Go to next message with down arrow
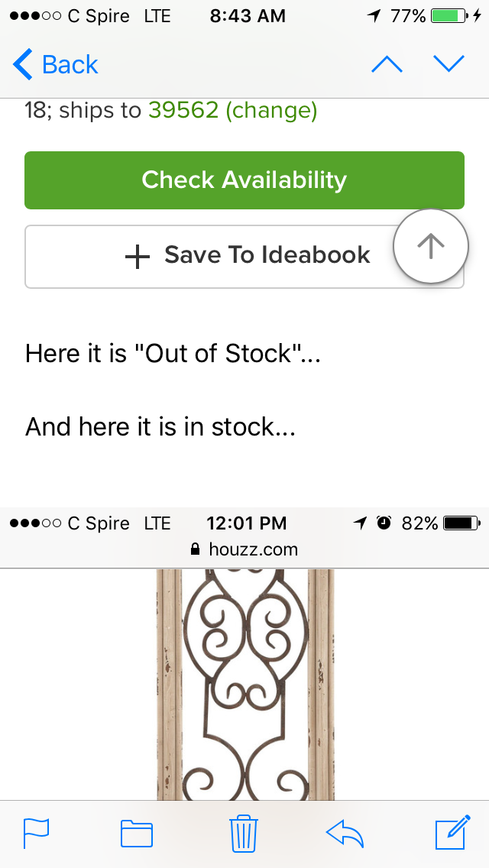Viewport: 489px width, 868px height. coord(449,65)
